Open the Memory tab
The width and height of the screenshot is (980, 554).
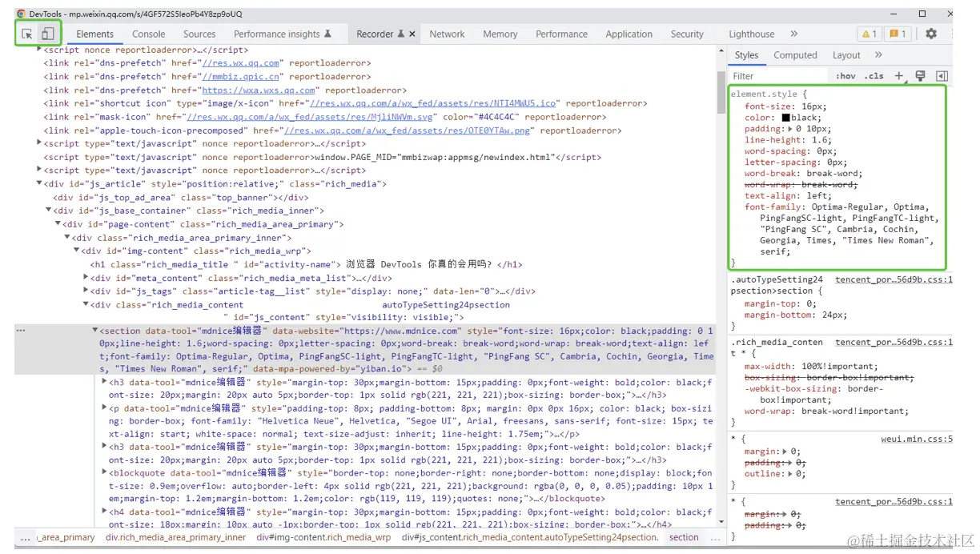click(500, 34)
